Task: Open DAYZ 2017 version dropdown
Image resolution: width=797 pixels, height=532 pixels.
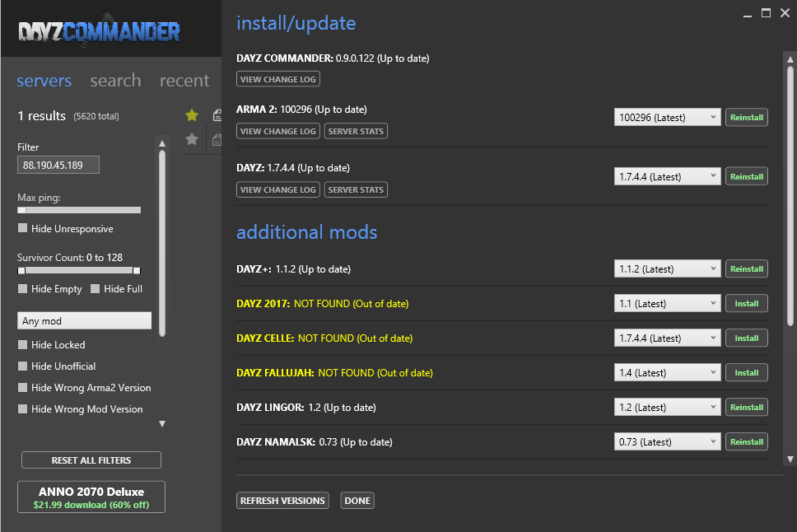Action: tap(667, 303)
